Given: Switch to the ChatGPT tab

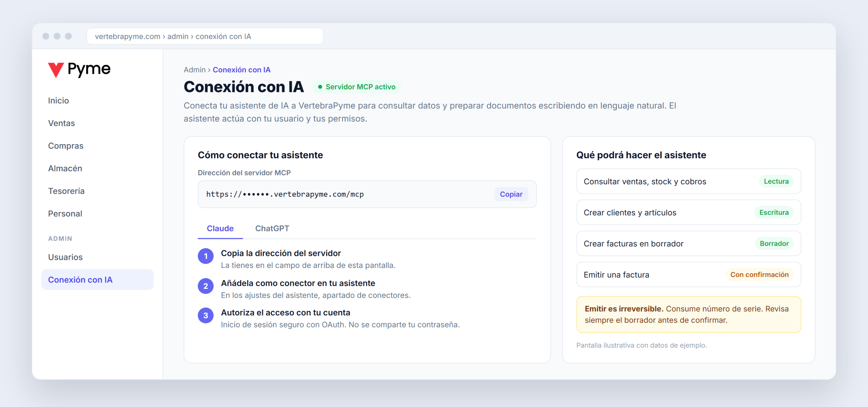Looking at the screenshot, I should [272, 229].
